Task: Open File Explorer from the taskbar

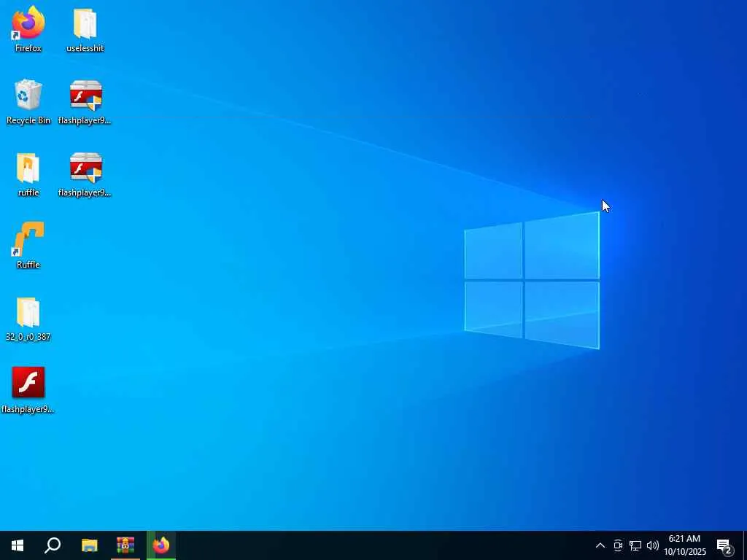Action: [x=89, y=545]
